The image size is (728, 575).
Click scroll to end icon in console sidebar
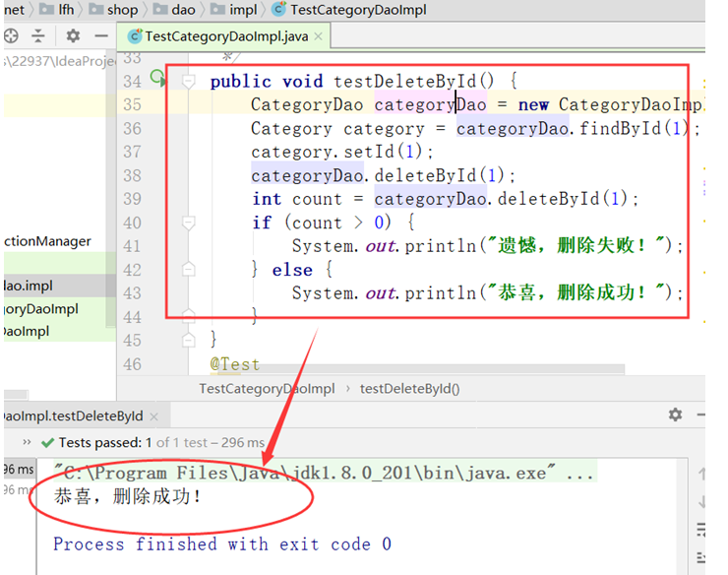tap(701, 557)
